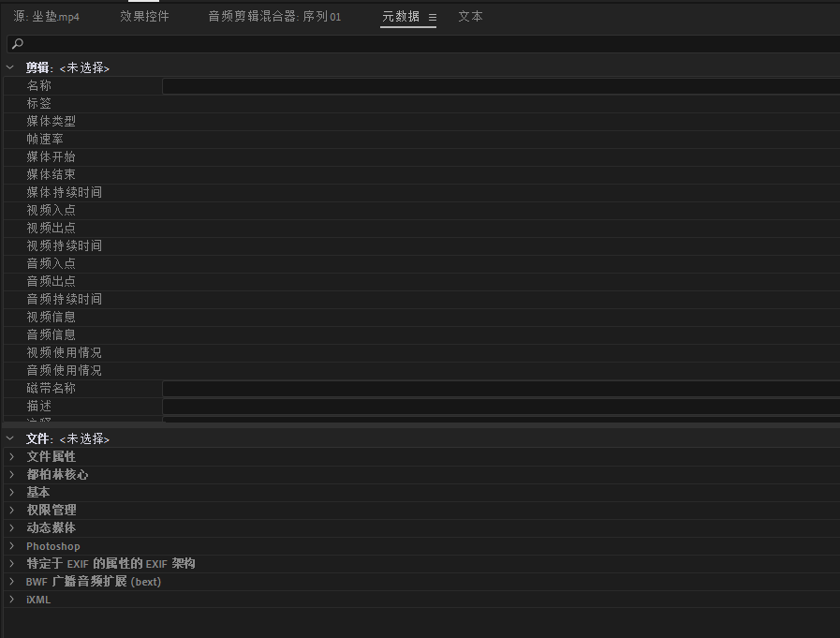Click the search magnifier icon

[x=17, y=44]
